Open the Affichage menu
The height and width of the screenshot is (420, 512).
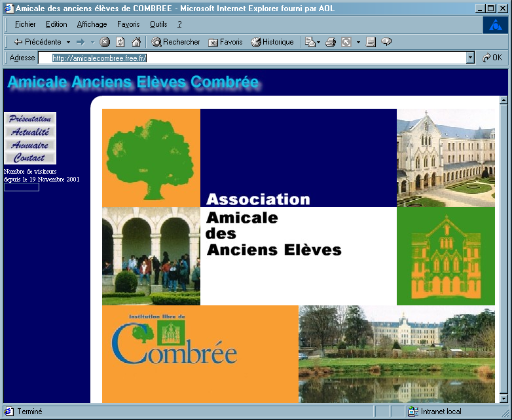click(92, 24)
